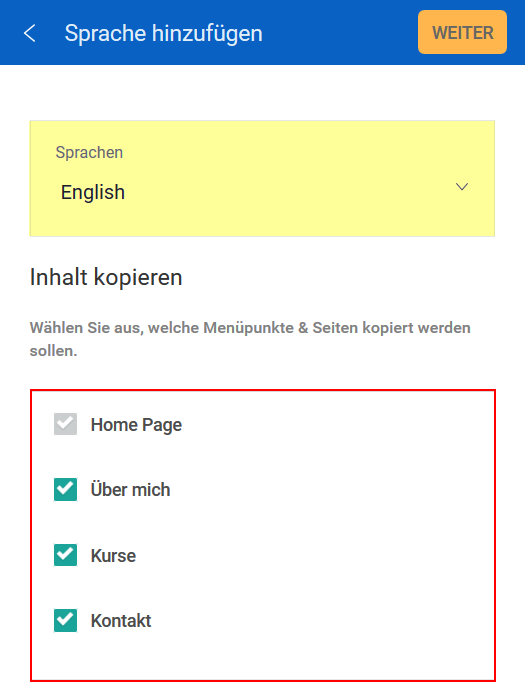Go back using the header arrow icon

click(x=30, y=33)
